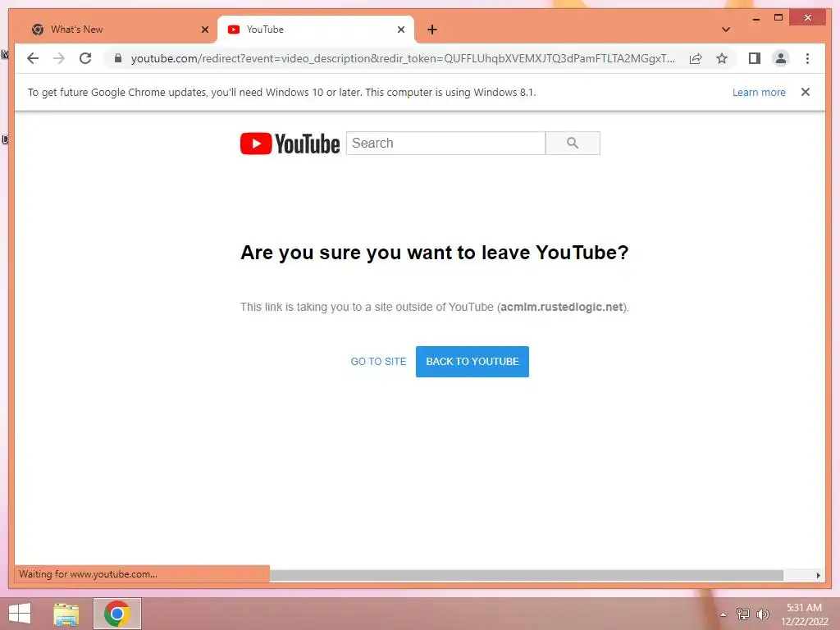Click the address bar URL
840x630 pixels.
click(402, 58)
